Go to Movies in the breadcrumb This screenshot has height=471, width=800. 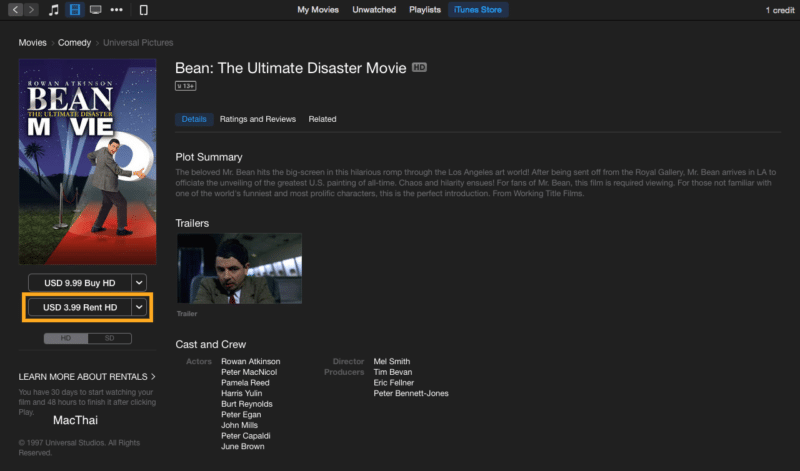[x=33, y=42]
